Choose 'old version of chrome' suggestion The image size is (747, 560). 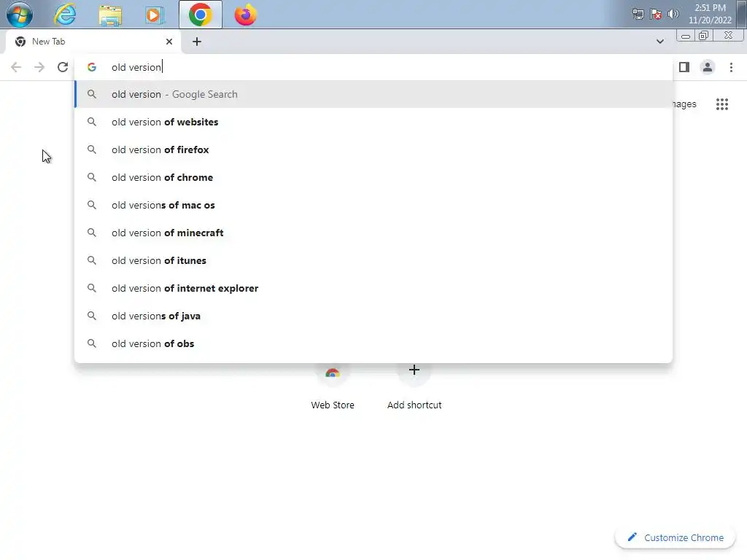tap(373, 177)
